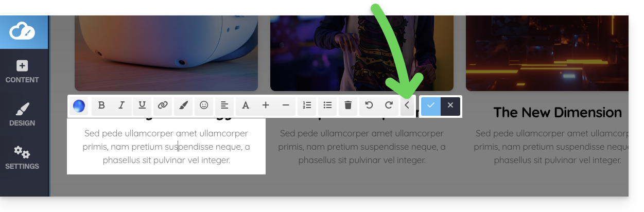Insert a hyperlink with the link icon
Screen dimensions: 644x212
(x=163, y=105)
